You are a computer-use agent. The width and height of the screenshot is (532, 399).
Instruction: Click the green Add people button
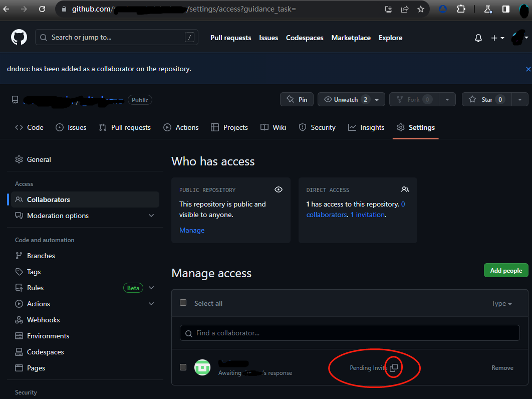click(x=506, y=270)
